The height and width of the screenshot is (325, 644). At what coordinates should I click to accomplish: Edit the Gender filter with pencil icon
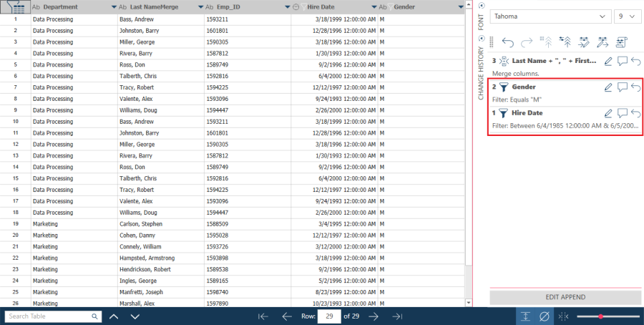[608, 87]
